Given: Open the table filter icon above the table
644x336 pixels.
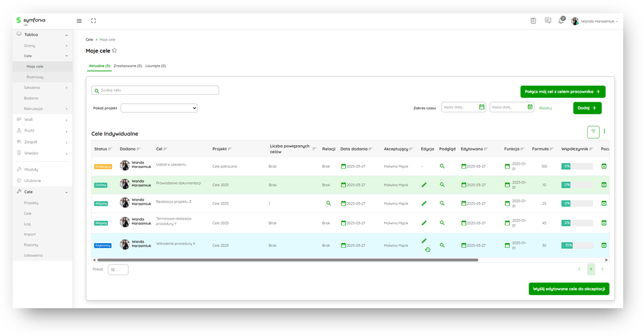Looking at the screenshot, I should click(593, 131).
